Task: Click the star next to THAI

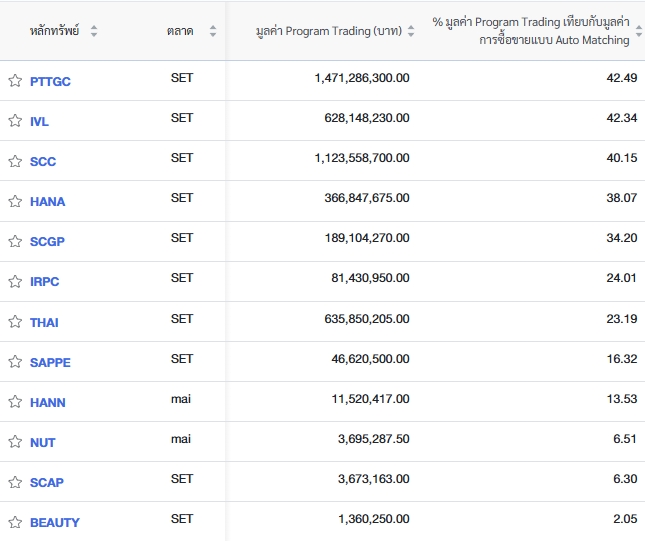Action: (15, 321)
